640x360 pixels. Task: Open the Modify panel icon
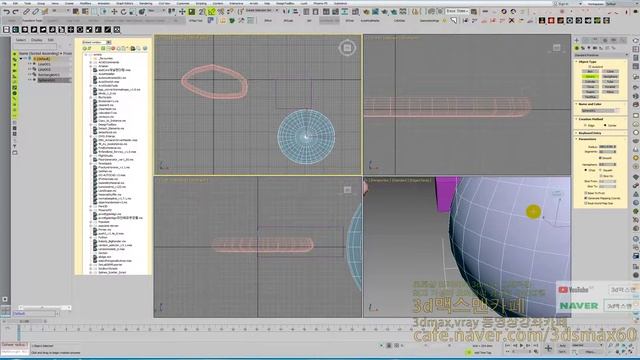click(586, 40)
